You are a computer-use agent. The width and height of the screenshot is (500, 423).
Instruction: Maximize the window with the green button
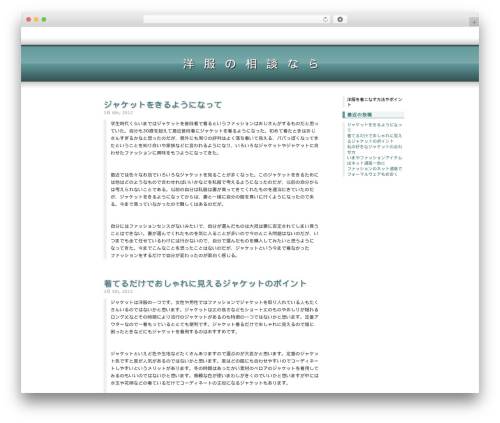coord(44,19)
